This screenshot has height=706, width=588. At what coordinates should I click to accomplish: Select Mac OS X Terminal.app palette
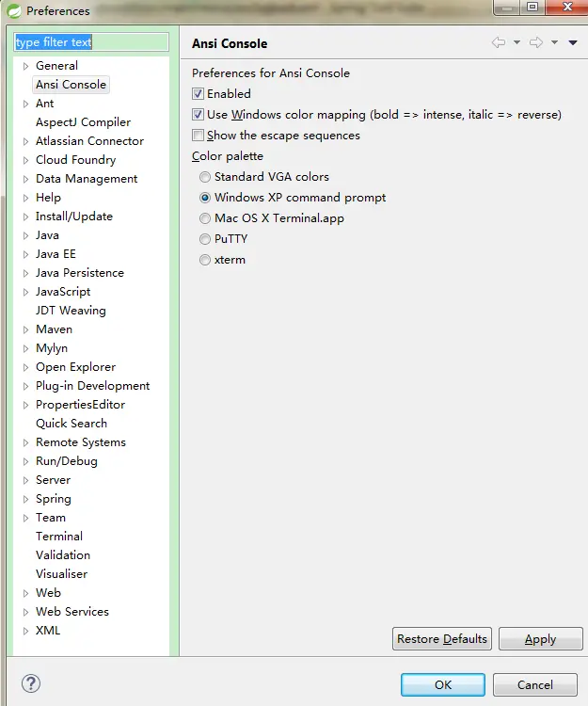click(205, 218)
